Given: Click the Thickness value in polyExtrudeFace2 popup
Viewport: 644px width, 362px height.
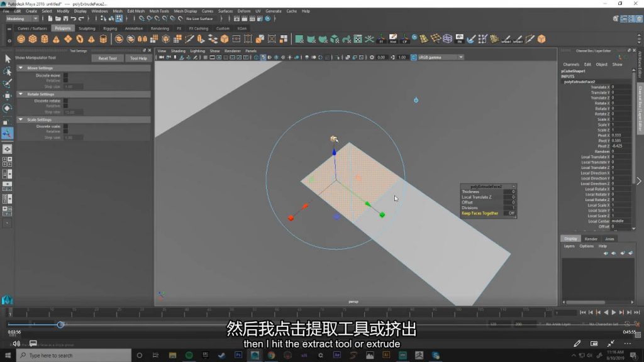Looking at the screenshot, I should click(509, 192).
